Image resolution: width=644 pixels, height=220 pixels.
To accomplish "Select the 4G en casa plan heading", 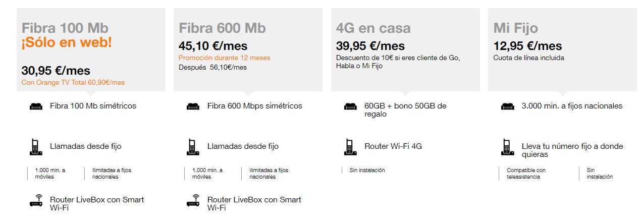I will pos(373,28).
